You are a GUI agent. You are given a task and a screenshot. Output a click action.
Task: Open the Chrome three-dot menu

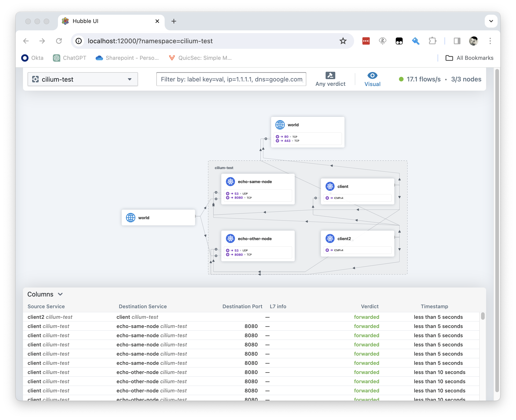[490, 41]
